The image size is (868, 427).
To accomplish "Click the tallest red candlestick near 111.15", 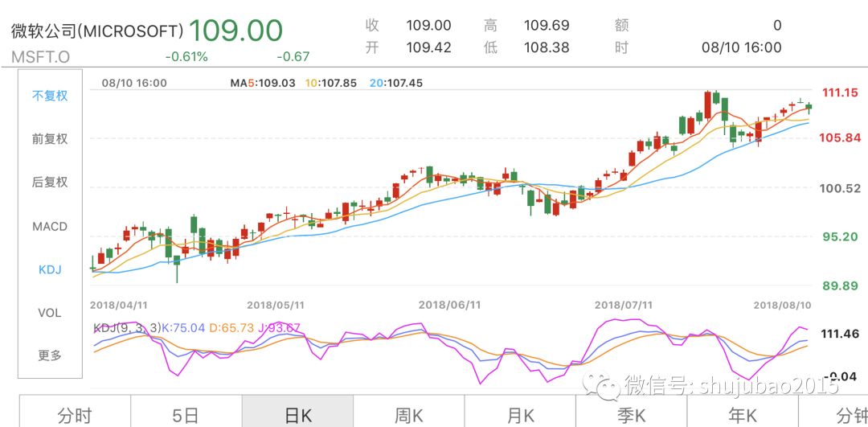I will [707, 105].
